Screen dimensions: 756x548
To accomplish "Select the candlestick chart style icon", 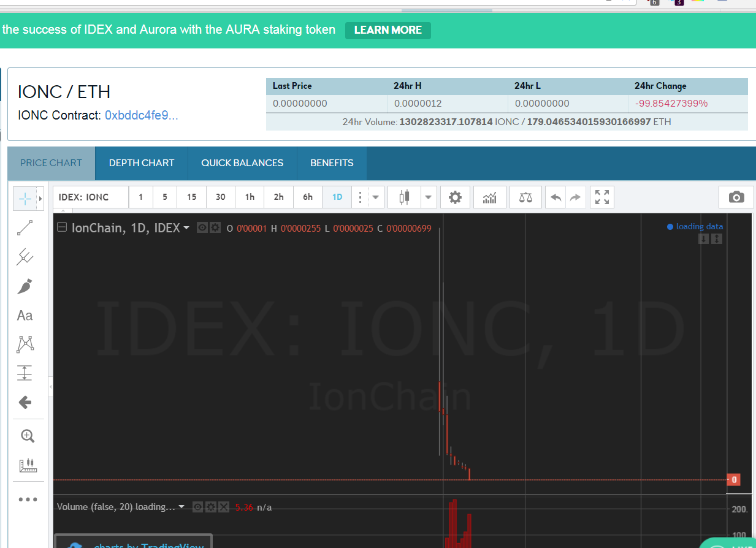I will [404, 197].
